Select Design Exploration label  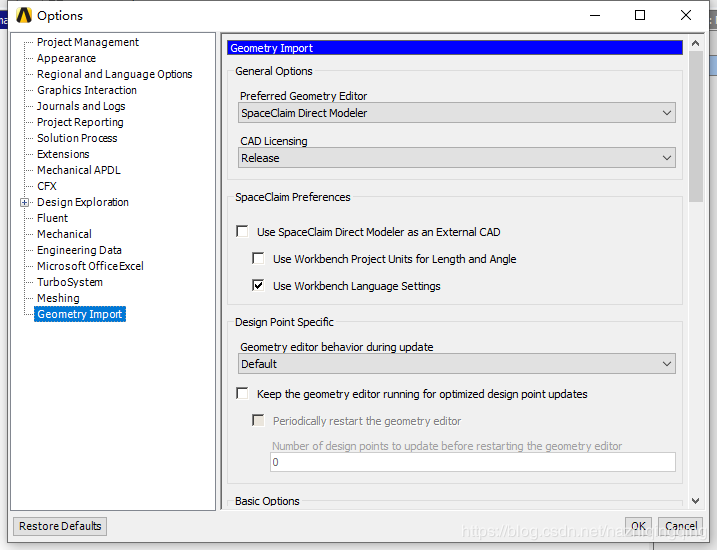pos(83,202)
